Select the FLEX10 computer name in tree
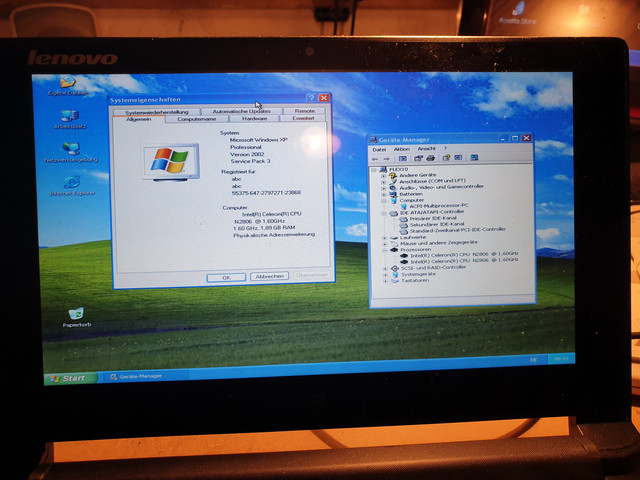 [x=398, y=169]
